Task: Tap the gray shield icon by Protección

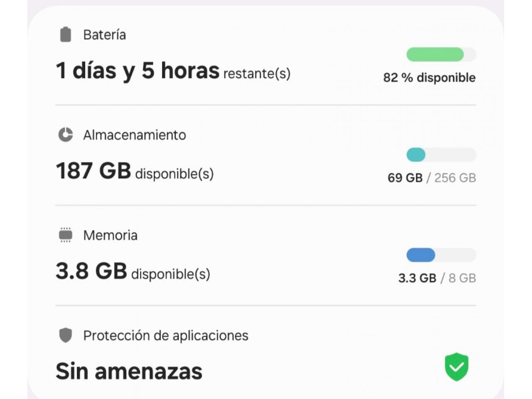Action: pyautogui.click(x=66, y=335)
